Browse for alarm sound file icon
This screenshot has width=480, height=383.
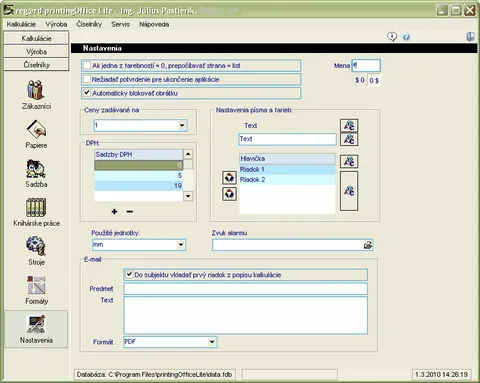click(x=368, y=245)
